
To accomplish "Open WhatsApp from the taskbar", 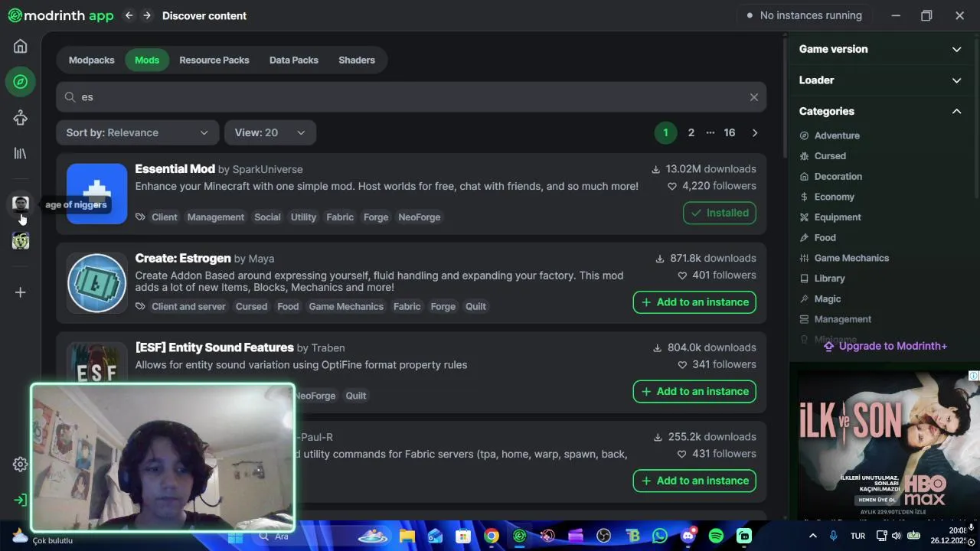I will (x=660, y=536).
